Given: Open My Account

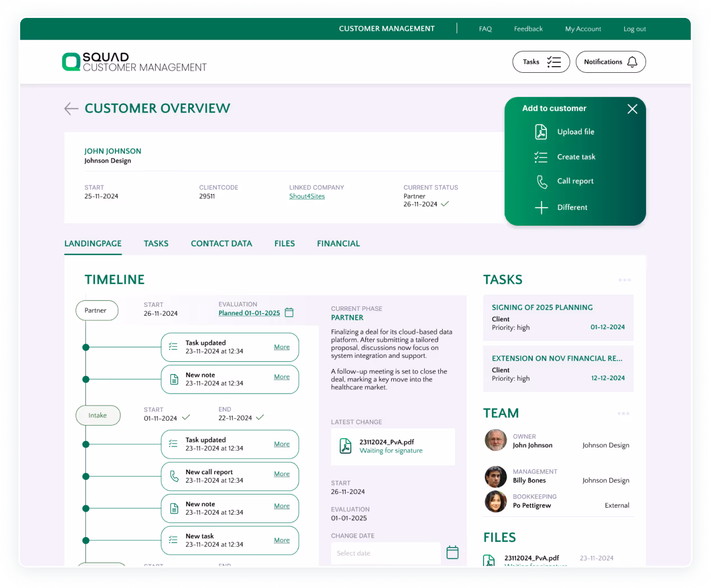Looking at the screenshot, I should tap(583, 29).
